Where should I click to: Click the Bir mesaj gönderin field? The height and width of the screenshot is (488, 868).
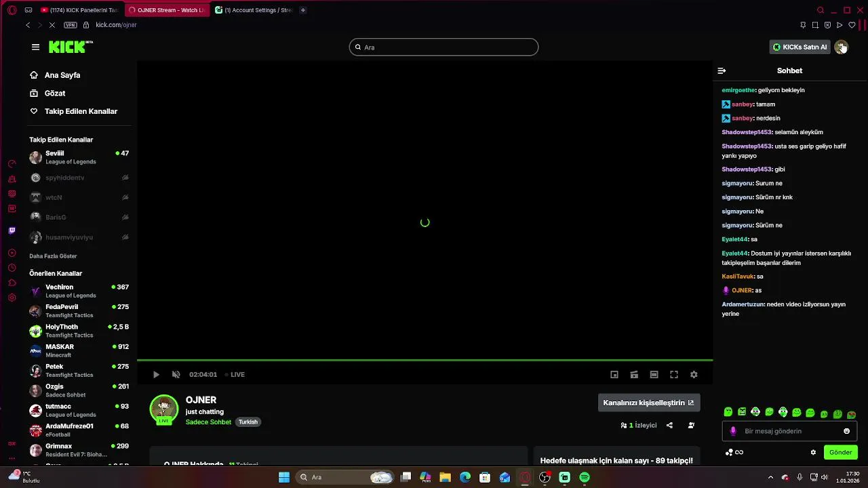pyautogui.click(x=790, y=431)
